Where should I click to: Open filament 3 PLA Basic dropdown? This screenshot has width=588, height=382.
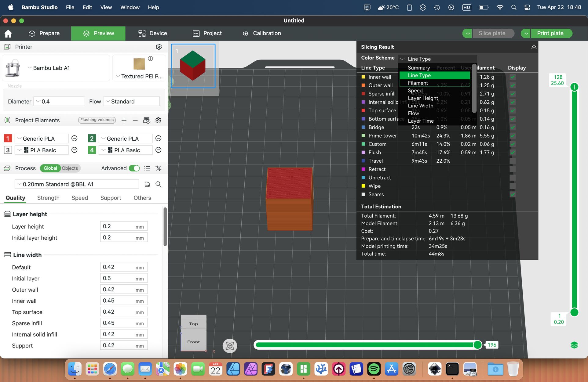[42, 150]
